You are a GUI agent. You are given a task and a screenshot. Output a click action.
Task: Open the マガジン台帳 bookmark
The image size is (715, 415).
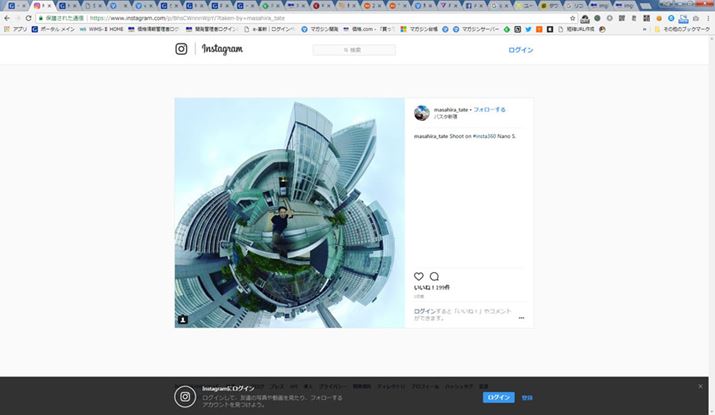tap(419, 29)
